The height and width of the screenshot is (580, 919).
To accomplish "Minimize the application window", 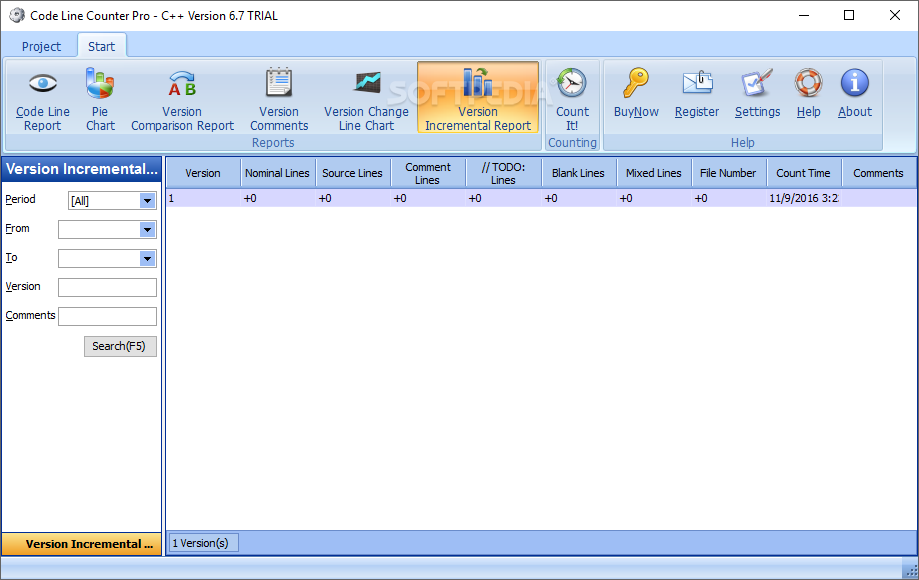I will pos(804,15).
